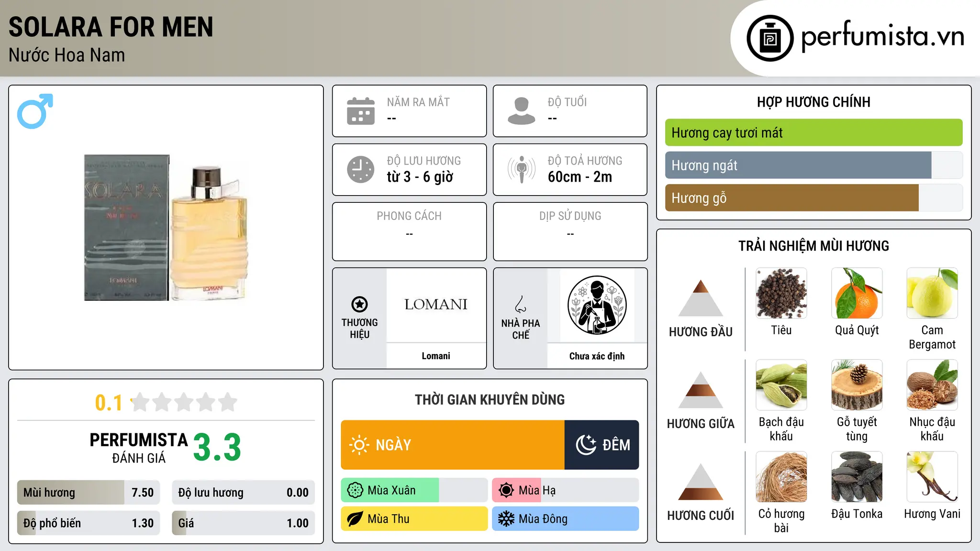Open the Bạch đậu khấu note image
Viewport: 980px width, 551px height.
(x=781, y=385)
